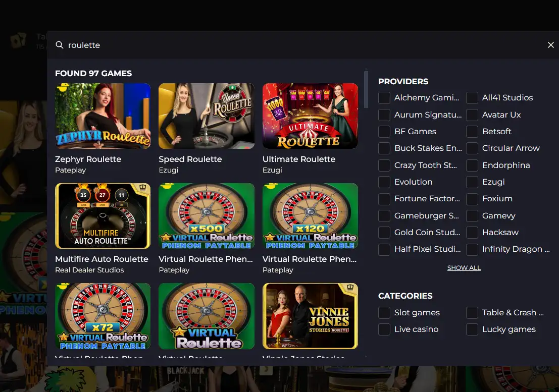Click crown badge on Multifire Auto Roulette
The height and width of the screenshot is (392, 559).
142,187
